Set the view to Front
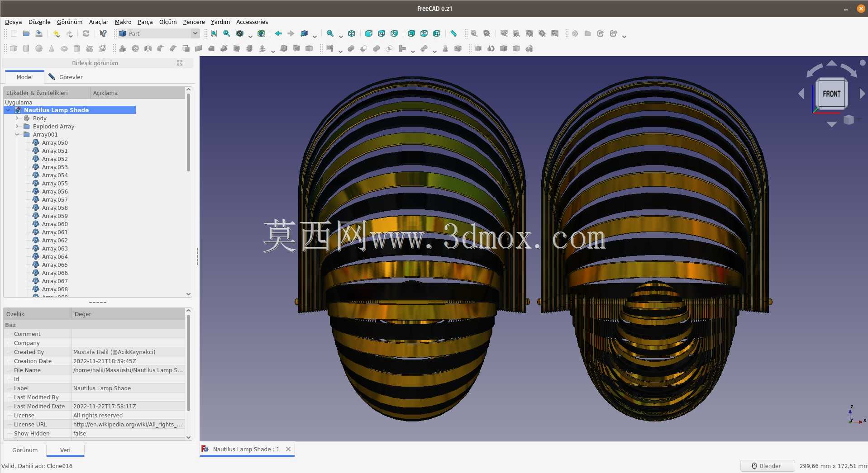868x473 pixels. (369, 33)
